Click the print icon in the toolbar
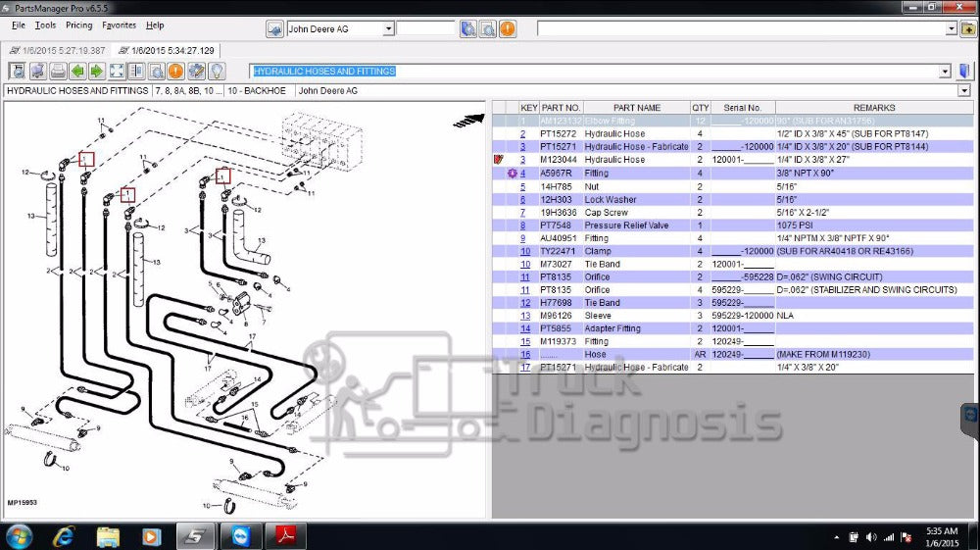980x550 pixels. click(x=58, y=71)
